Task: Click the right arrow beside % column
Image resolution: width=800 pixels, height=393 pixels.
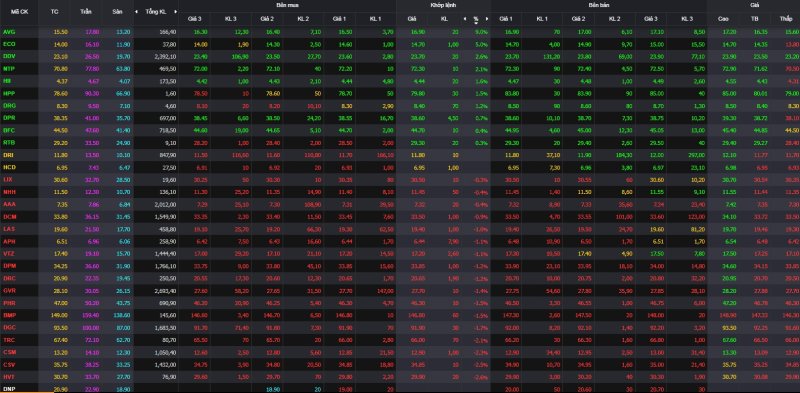Action: click(x=487, y=19)
